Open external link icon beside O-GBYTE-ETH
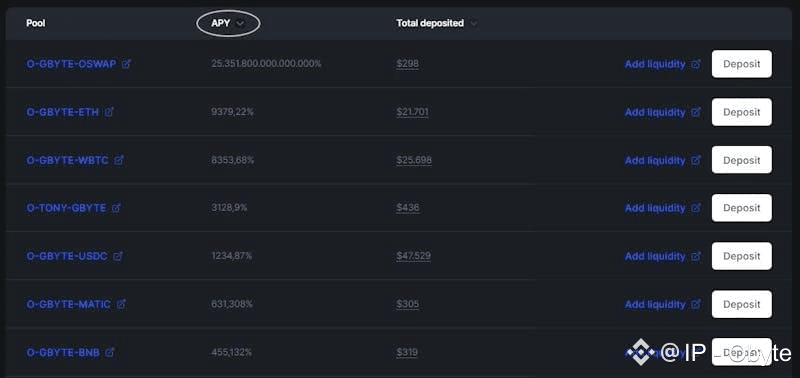The width and height of the screenshot is (800, 378). [109, 112]
